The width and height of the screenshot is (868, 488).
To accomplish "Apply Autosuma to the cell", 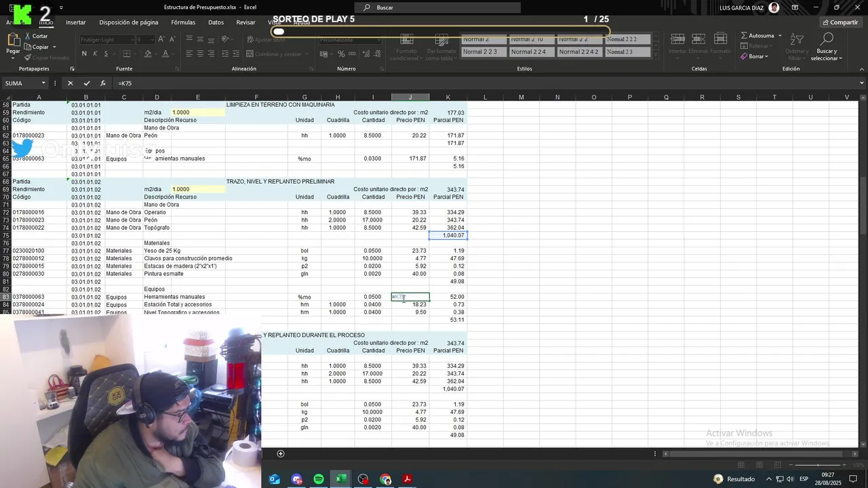I will point(757,35).
